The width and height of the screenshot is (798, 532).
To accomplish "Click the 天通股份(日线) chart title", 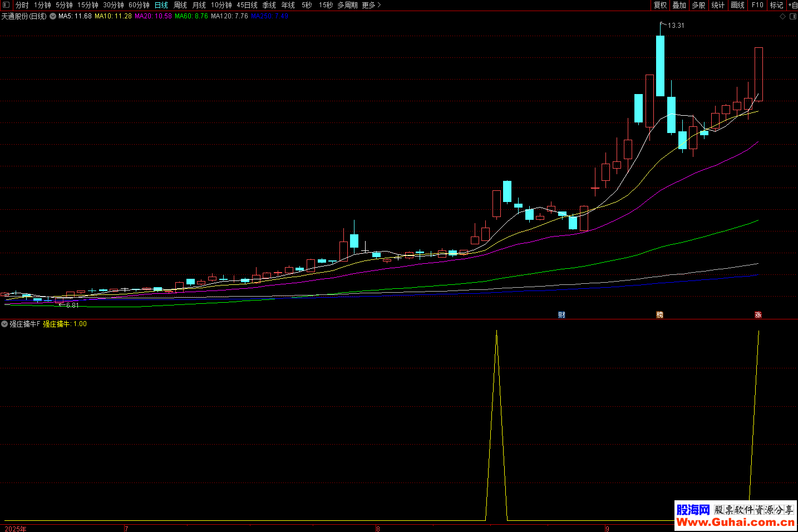I will [x=24, y=17].
